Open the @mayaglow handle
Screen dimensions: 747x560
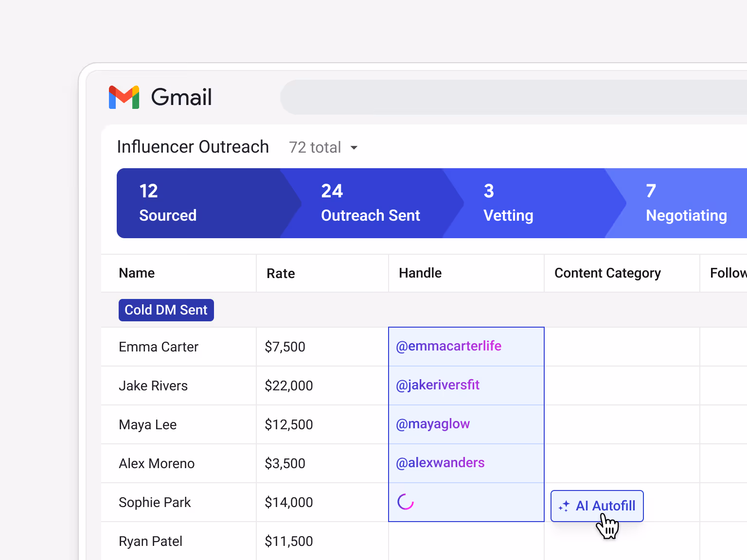(x=433, y=424)
